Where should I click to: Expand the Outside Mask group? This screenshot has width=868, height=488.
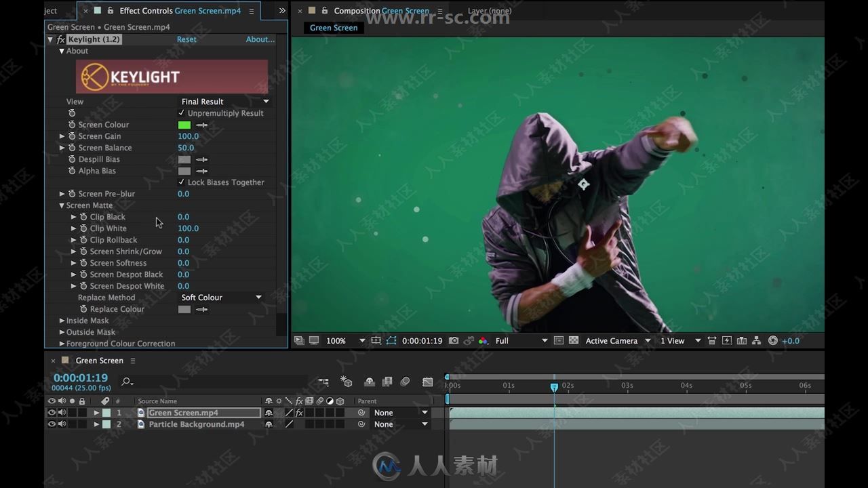62,332
